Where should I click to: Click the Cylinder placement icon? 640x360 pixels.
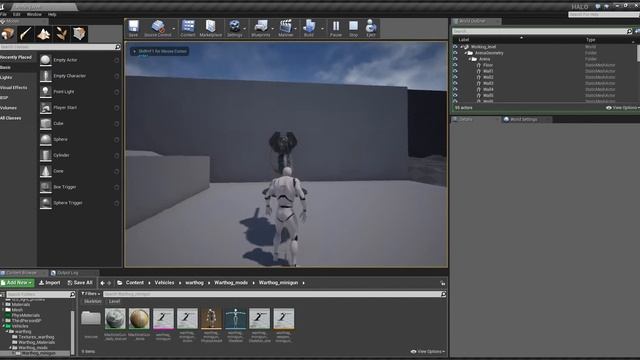click(x=46, y=156)
